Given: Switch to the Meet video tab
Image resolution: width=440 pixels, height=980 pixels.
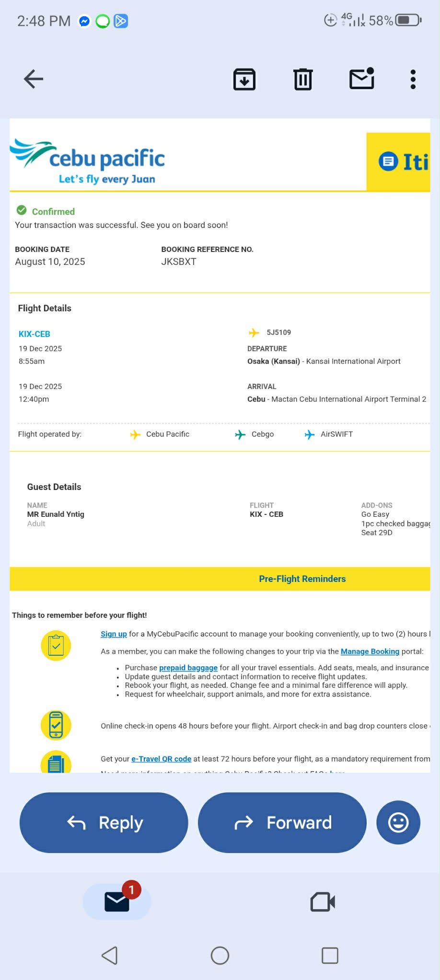Looking at the screenshot, I should [x=323, y=902].
